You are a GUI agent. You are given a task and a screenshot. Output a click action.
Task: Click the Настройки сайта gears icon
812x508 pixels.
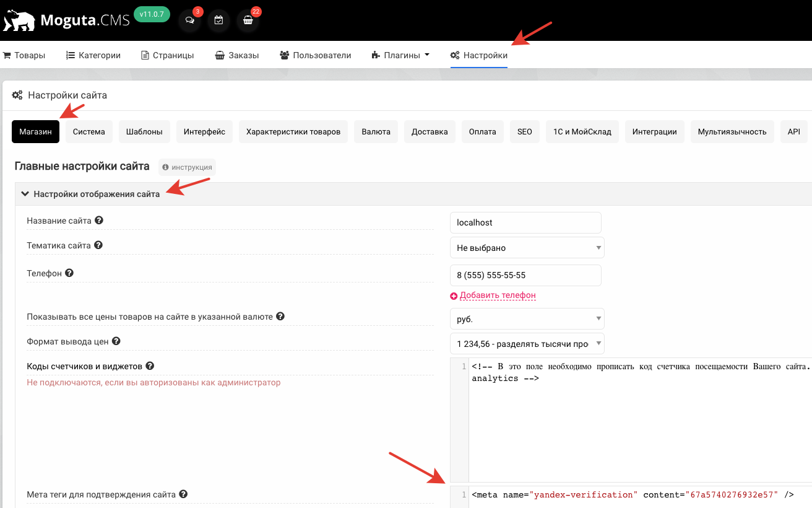coord(17,95)
